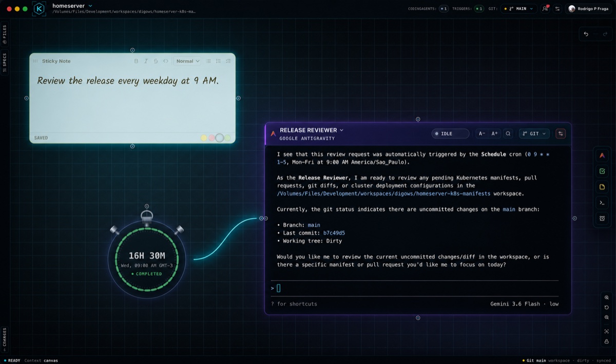The image size is (616, 364).
Task: Click the COMPLETED status on the timer
Action: click(147, 274)
